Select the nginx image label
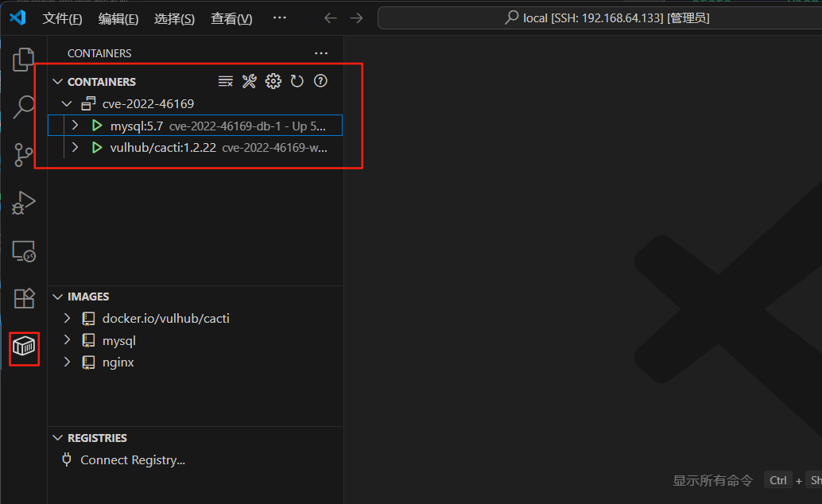This screenshot has height=504, width=822. (x=118, y=362)
